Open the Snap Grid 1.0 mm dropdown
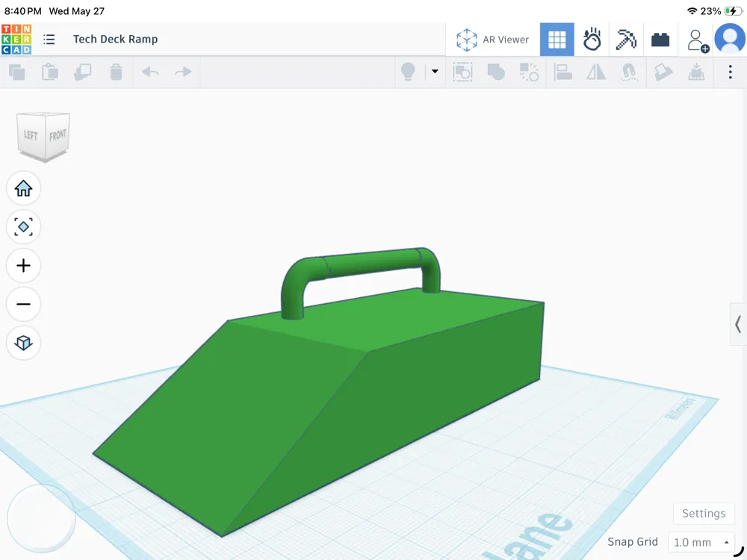747x560 pixels. point(701,542)
